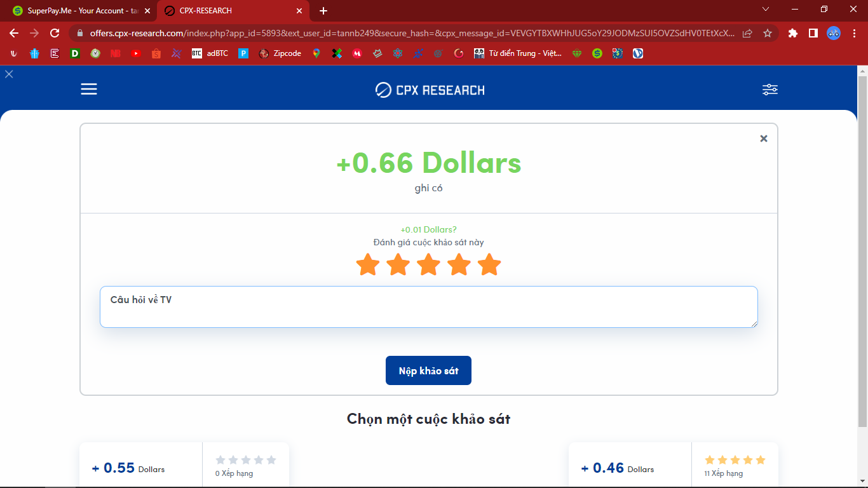
Task: View site info via lock icon
Action: click(79, 33)
